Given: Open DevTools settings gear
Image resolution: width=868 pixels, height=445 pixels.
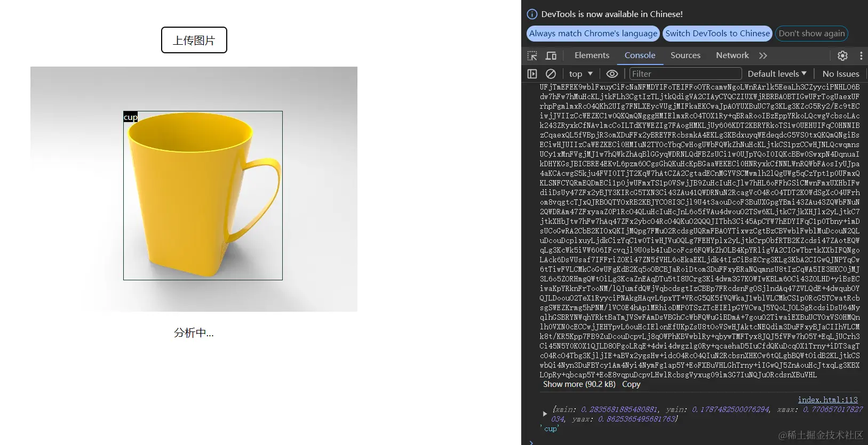Looking at the screenshot, I should (842, 55).
